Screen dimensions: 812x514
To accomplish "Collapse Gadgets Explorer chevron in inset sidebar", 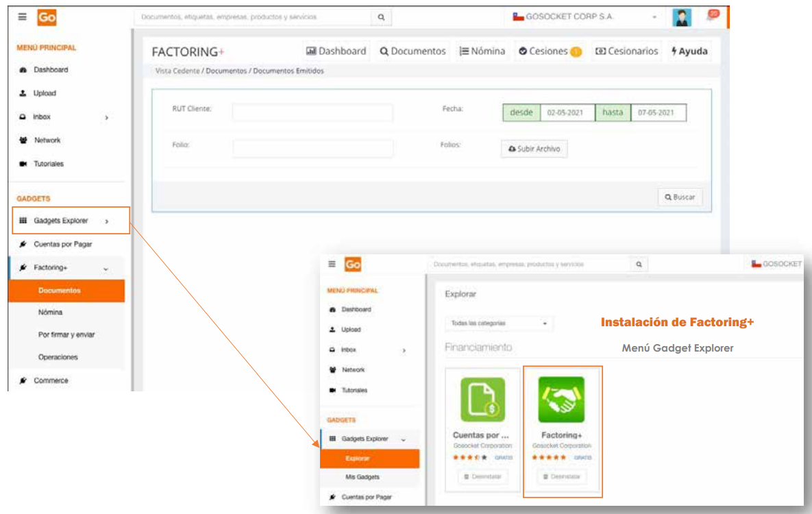I will point(404,439).
